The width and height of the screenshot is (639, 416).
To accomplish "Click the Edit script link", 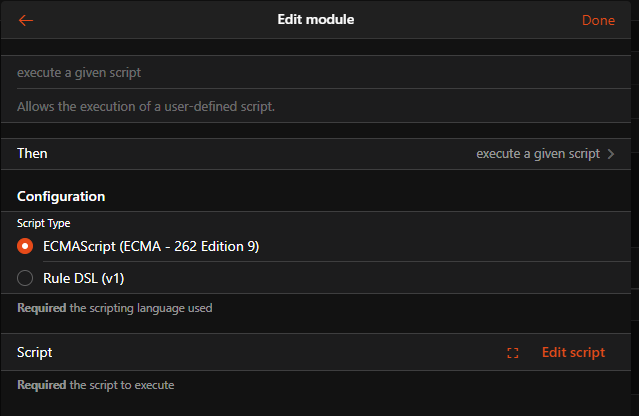I will click(573, 352).
